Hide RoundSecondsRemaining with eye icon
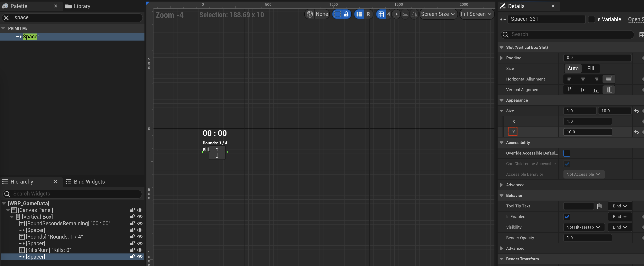 (x=140, y=223)
